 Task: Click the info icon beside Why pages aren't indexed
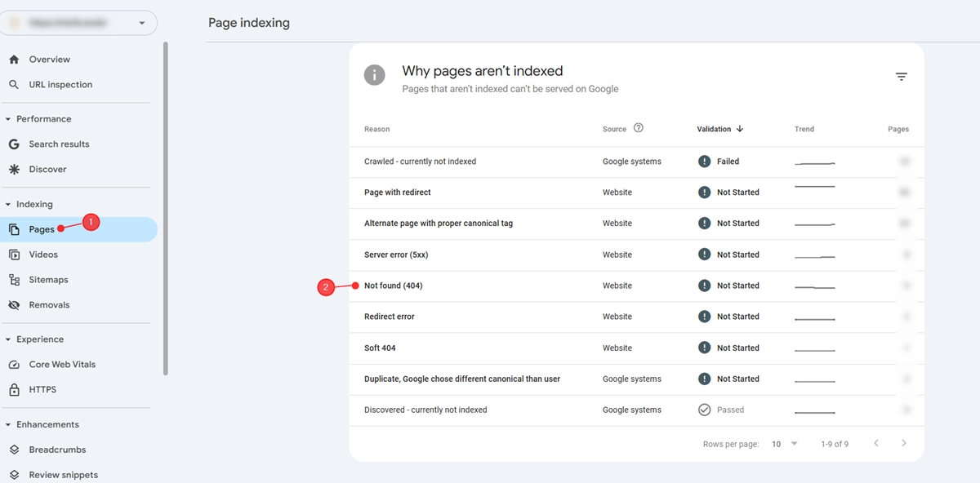click(375, 74)
